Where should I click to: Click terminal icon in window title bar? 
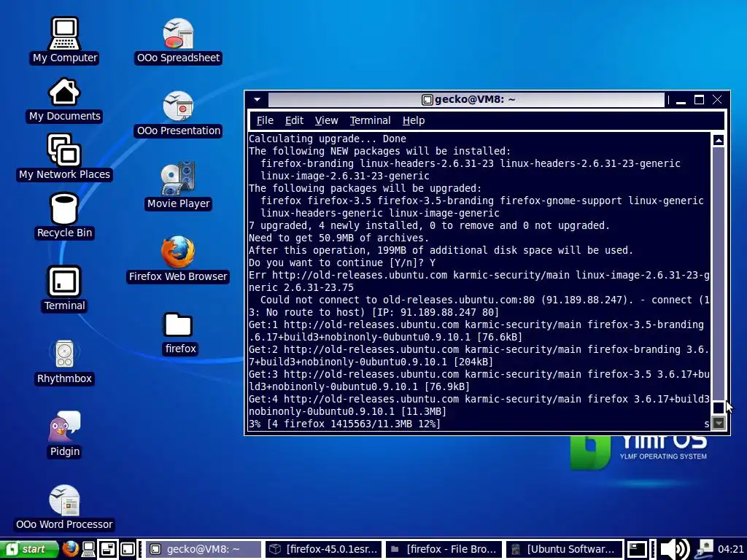click(427, 99)
